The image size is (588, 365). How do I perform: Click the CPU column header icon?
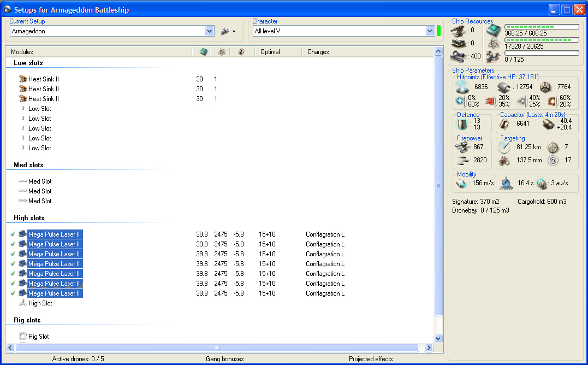click(x=204, y=52)
